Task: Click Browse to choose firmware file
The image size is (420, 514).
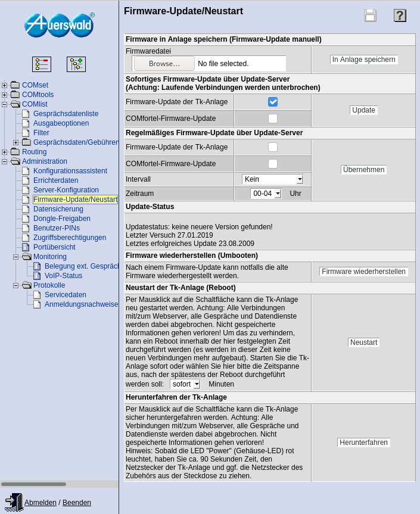Action: click(x=164, y=64)
